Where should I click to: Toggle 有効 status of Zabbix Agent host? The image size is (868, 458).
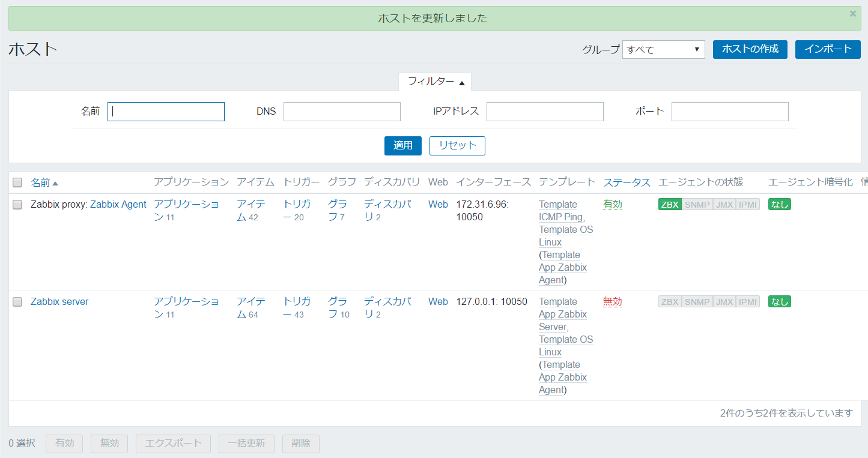[x=613, y=205]
